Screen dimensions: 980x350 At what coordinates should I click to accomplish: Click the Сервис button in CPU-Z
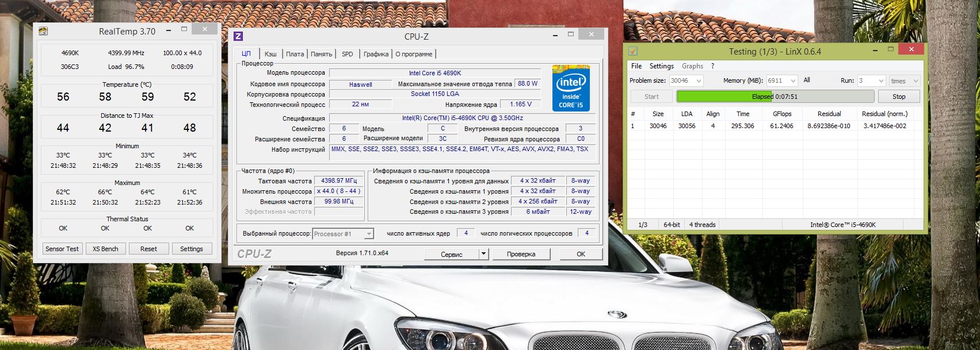click(452, 254)
